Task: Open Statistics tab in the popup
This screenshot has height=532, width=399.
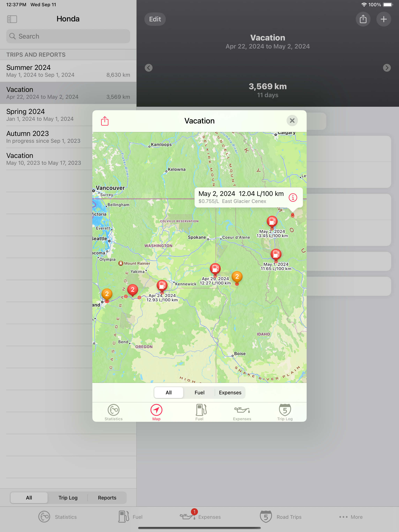Action: [x=114, y=412]
